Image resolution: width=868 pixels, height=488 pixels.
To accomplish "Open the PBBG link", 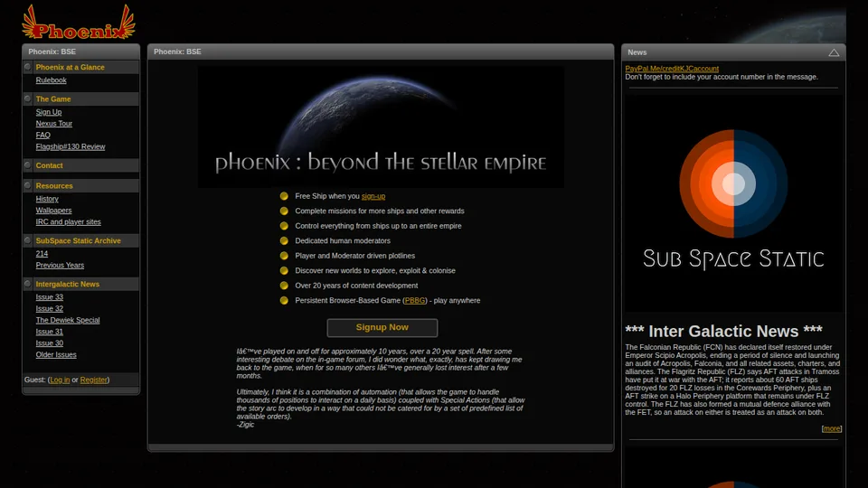I will click(415, 300).
